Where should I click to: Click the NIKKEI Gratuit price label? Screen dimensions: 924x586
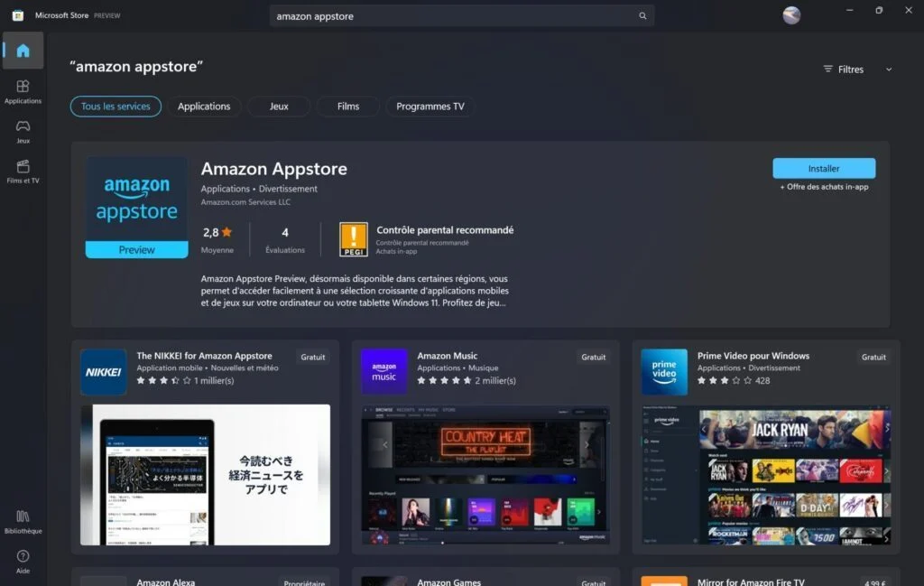point(313,358)
